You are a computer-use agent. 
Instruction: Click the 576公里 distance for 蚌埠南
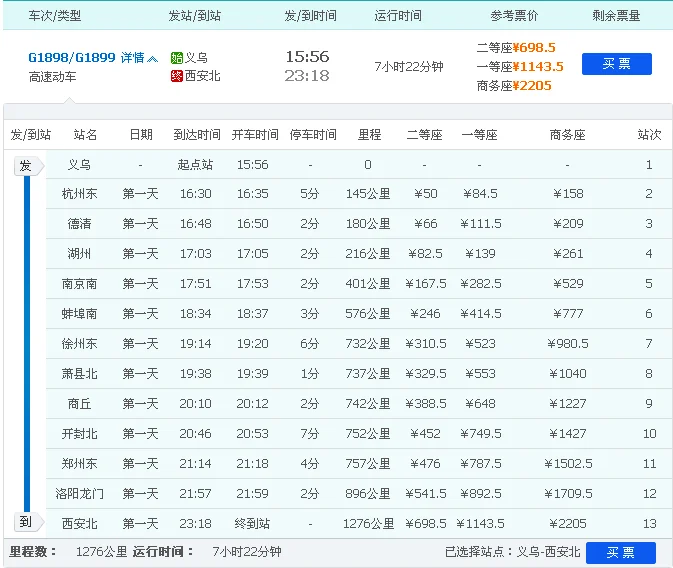(x=368, y=314)
